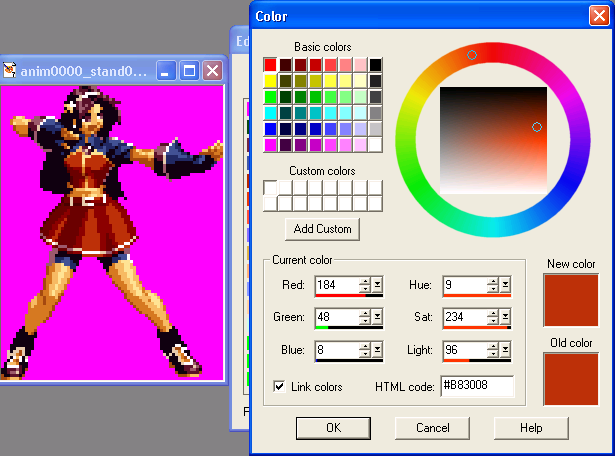Click the Cancel button
This screenshot has height=456, width=615.
point(432,428)
